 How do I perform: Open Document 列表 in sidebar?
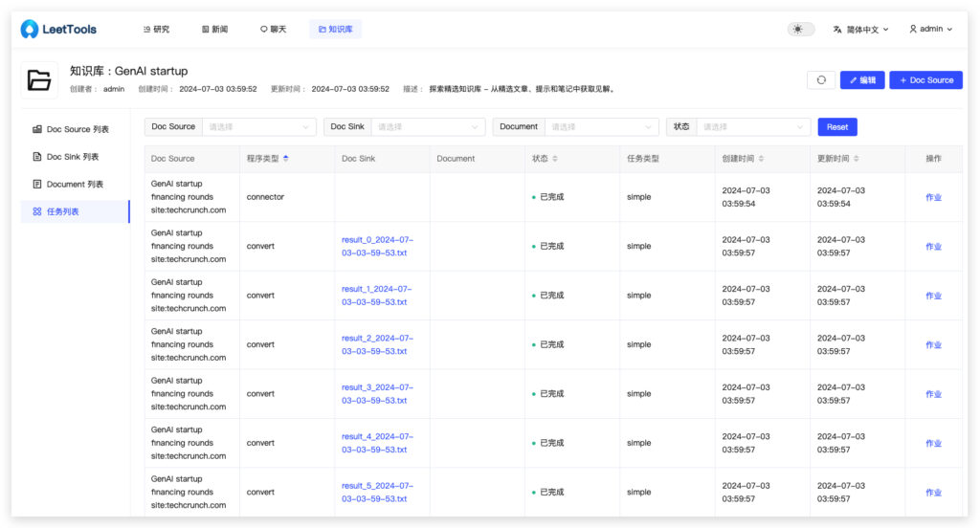75,185
